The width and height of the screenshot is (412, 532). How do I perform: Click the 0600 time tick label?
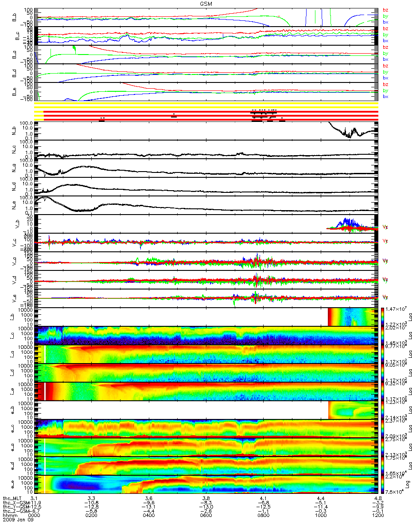pyautogui.click(x=206, y=515)
